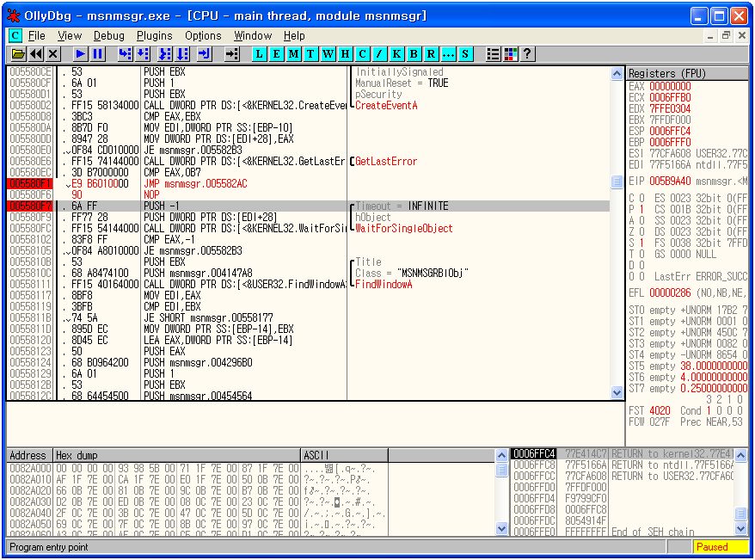The image size is (755, 560).
Task: Open Debugging options list icon
Action: [493, 54]
